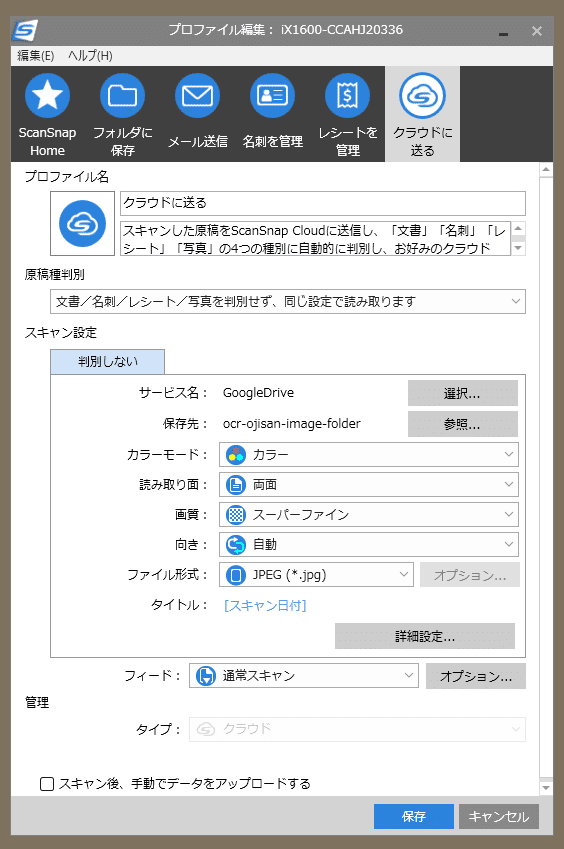
Task: Click the [スキャン日付] title link
Action: click(265, 605)
